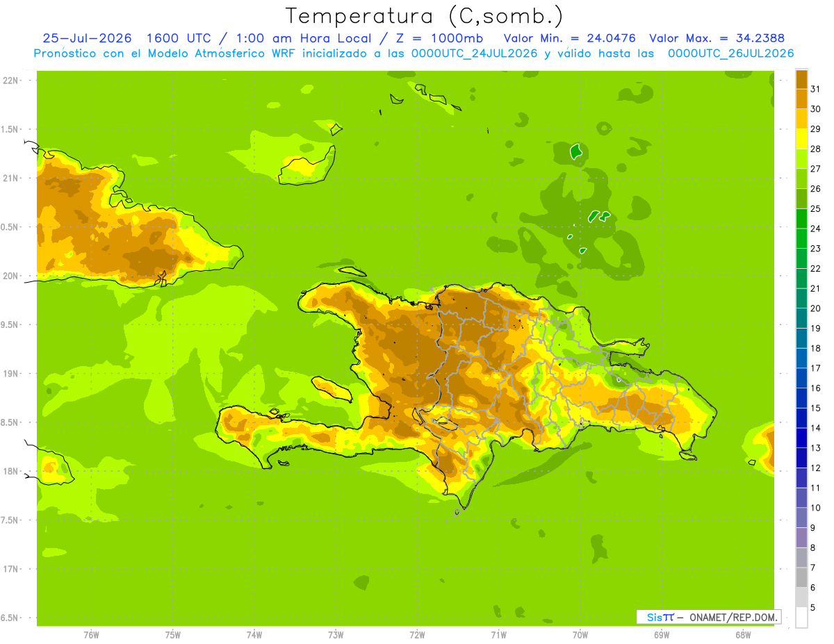This screenshot has height=644, width=834.
Task: Click the '75W' longitude axis label
Action: (x=173, y=634)
